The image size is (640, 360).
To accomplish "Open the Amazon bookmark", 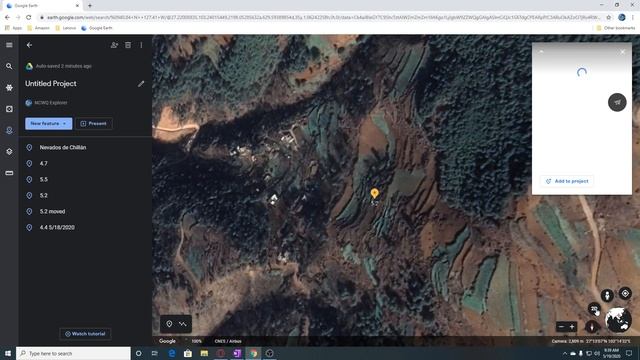I will [38, 28].
